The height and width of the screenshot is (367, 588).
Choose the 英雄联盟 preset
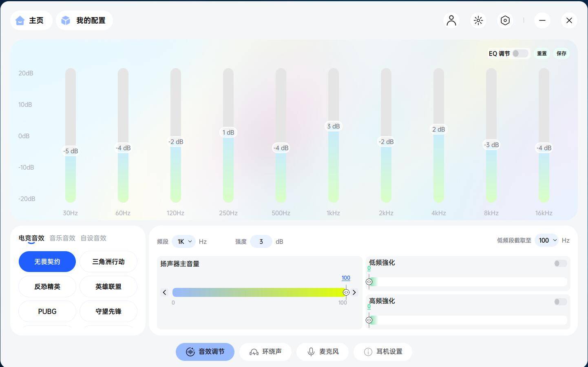[x=108, y=287]
